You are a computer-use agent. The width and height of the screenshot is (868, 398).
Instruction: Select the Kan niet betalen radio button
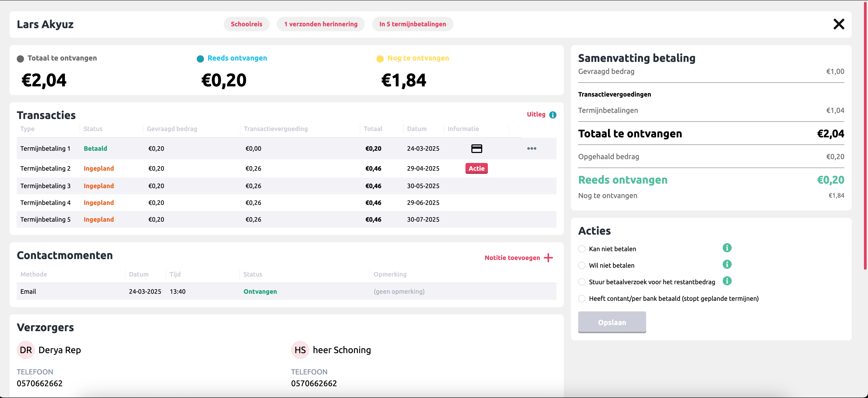(582, 249)
